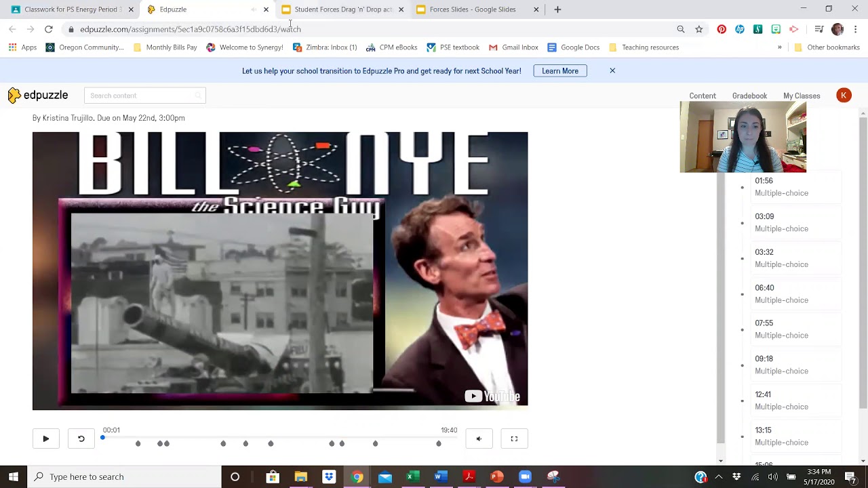Open the Apps bookmark
The height and width of the screenshot is (488, 868).
click(x=22, y=47)
